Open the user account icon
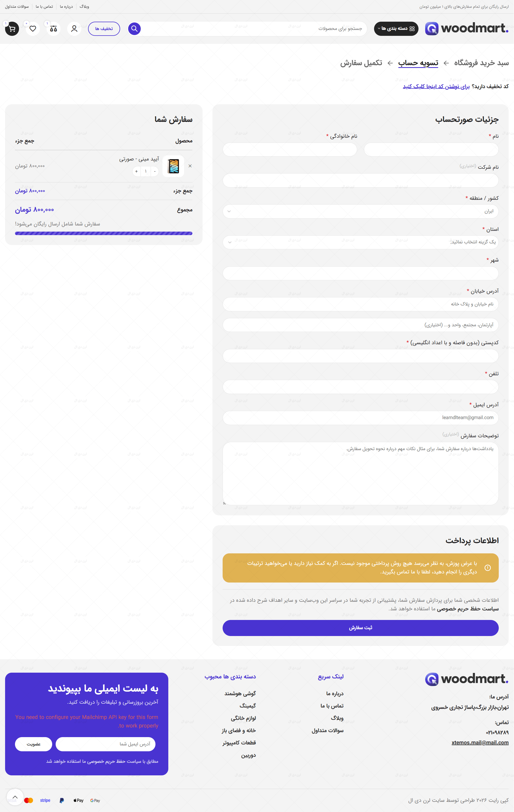 point(74,29)
